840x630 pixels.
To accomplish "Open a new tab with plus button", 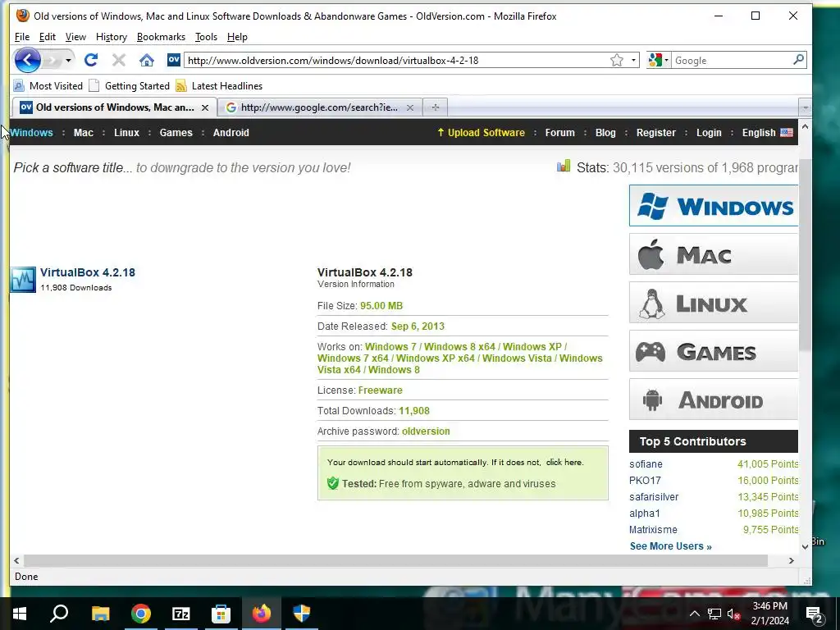I will (435, 107).
